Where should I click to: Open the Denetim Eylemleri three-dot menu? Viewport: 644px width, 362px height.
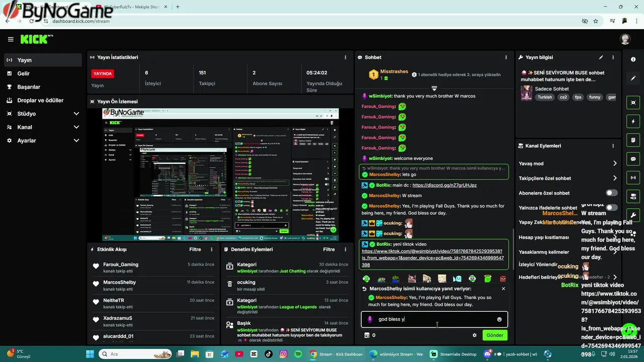[345, 249]
